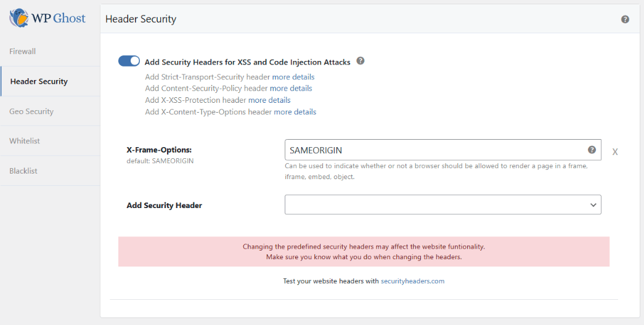Screen dimensions: 644x325
Task: Open Strict-Transport-Security more details link
Action: pyautogui.click(x=293, y=77)
